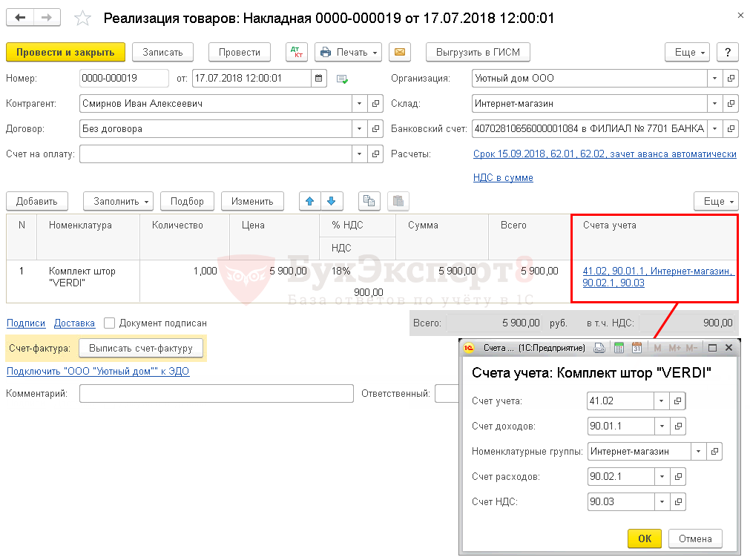The width and height of the screenshot is (750, 560).
Task: Click 'Провести и закрыть' button
Action: point(65,53)
